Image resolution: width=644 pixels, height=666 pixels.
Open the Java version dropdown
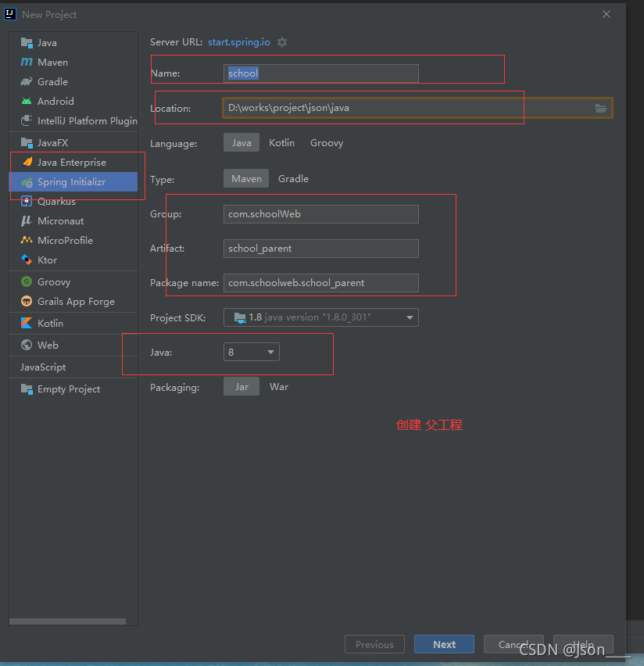(x=252, y=352)
